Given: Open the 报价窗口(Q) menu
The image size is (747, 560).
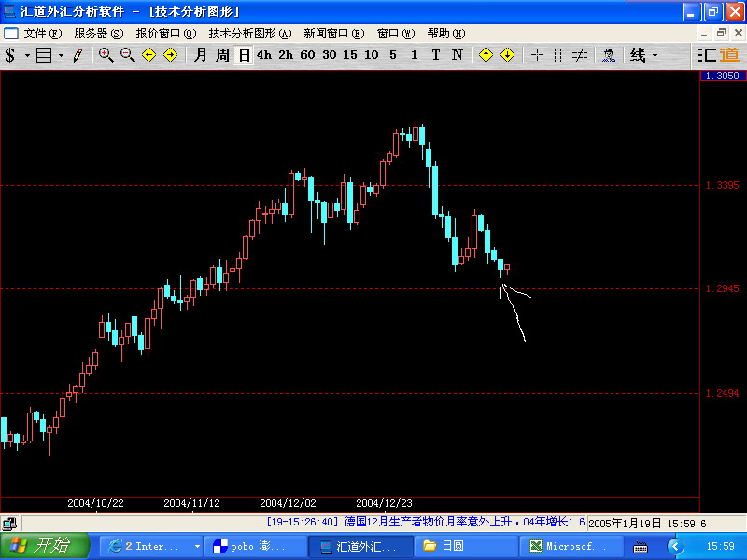Looking at the screenshot, I should (166, 34).
